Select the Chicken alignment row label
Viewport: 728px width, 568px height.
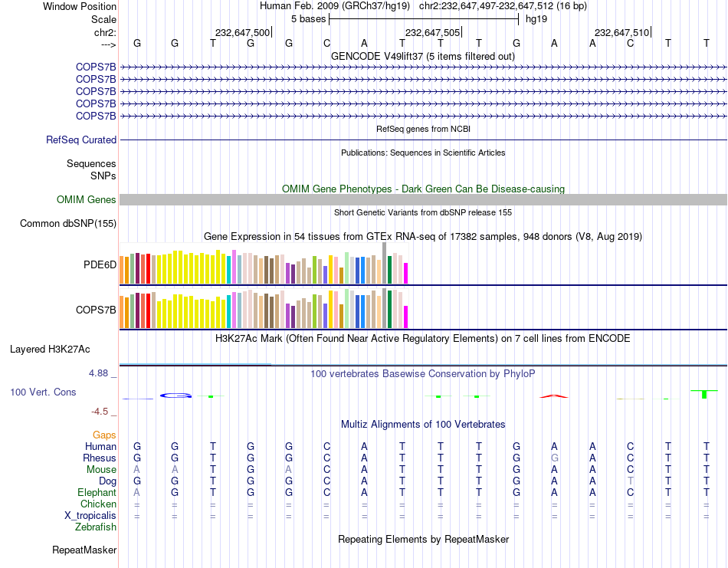[x=98, y=504]
